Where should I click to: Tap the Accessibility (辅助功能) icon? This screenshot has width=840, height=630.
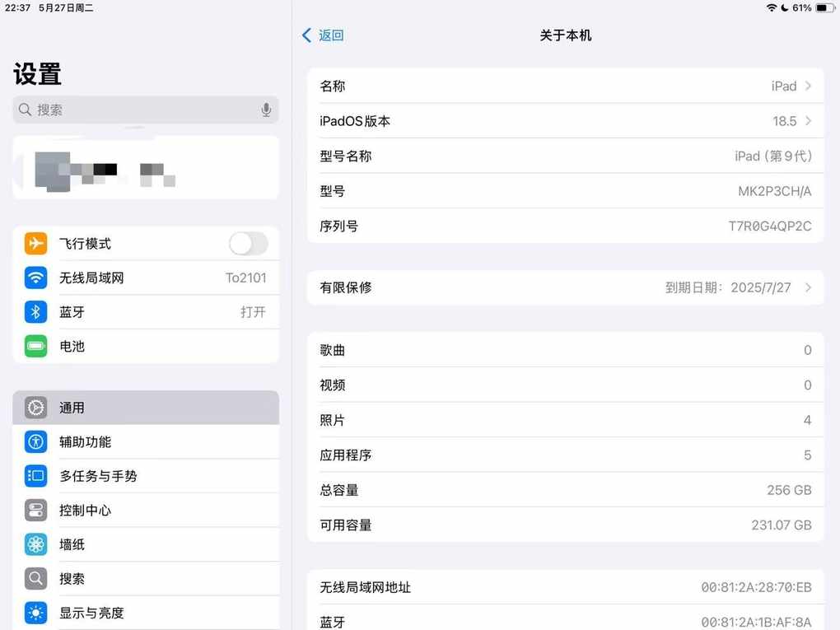point(36,442)
